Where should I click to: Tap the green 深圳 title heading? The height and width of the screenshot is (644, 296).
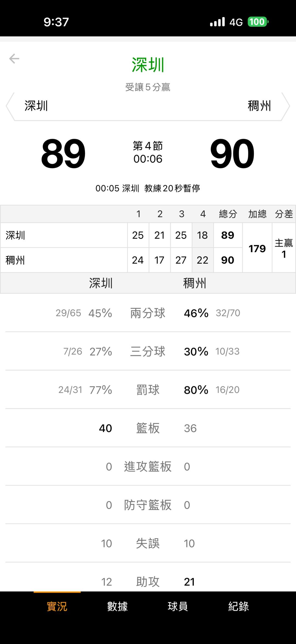click(x=148, y=65)
